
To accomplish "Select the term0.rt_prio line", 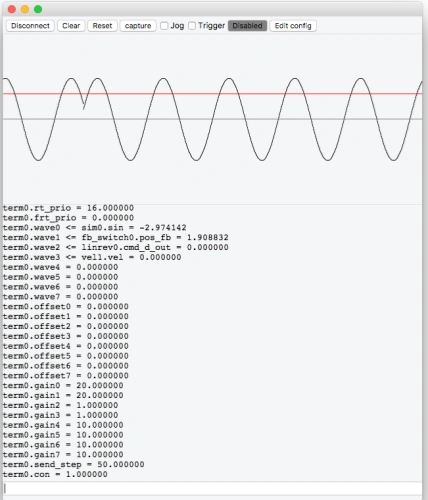I will (x=68, y=208).
